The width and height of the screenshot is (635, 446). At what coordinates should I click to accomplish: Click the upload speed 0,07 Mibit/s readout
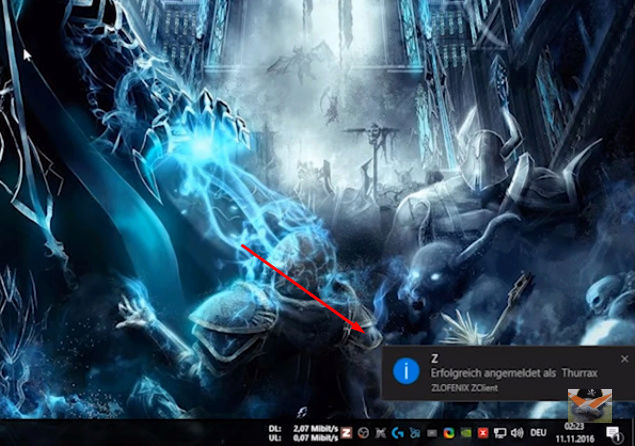[x=316, y=438]
